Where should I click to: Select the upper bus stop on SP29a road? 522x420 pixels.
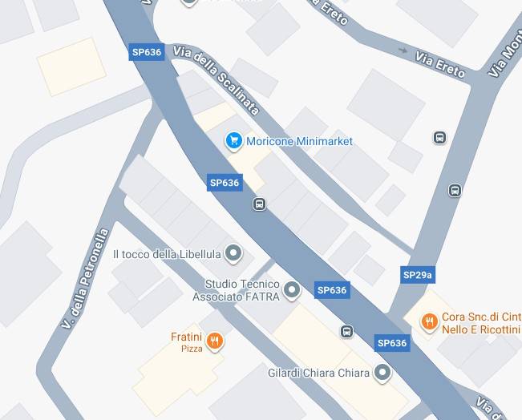pyautogui.click(x=439, y=137)
